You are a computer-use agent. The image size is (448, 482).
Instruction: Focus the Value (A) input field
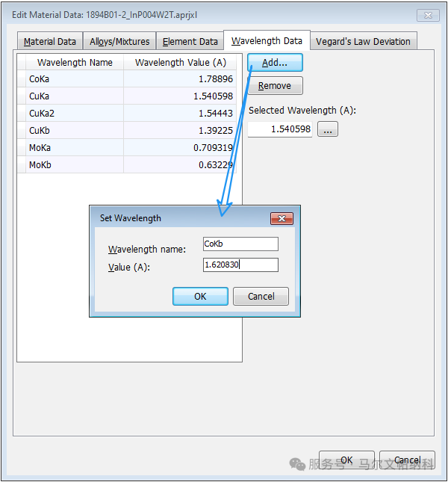(x=240, y=265)
